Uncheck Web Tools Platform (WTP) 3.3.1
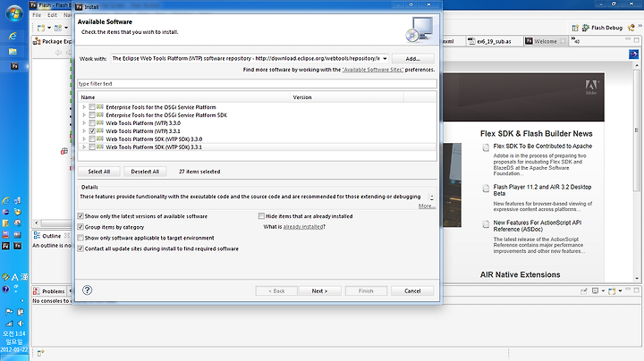Screen dimensions: 644x361 click(92, 131)
